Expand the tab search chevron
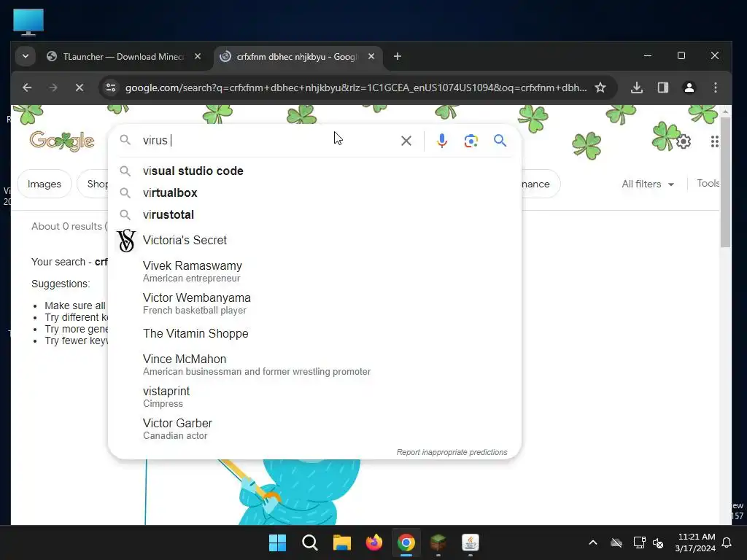Screen dimensions: 747x560 26,57
